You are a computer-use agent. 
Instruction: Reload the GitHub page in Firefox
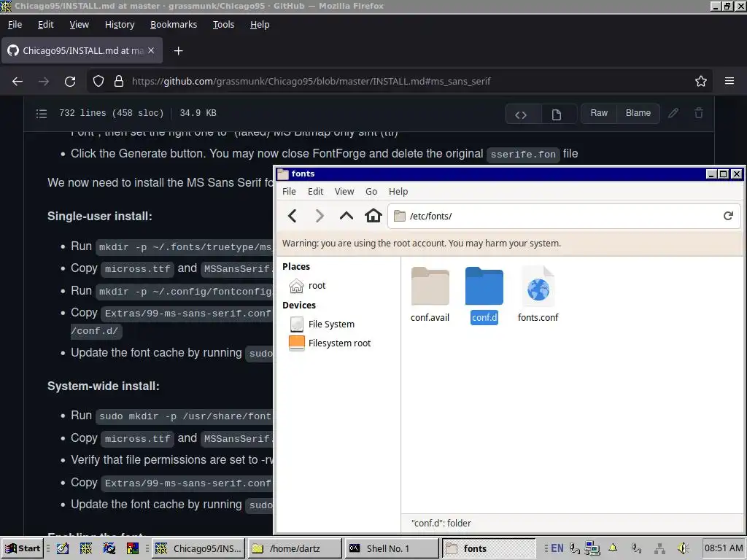(x=70, y=82)
